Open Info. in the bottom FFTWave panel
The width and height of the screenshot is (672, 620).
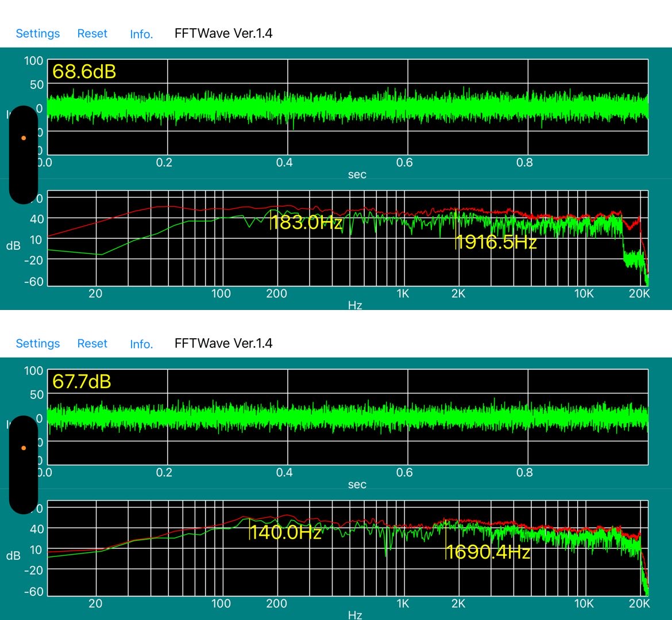click(141, 344)
